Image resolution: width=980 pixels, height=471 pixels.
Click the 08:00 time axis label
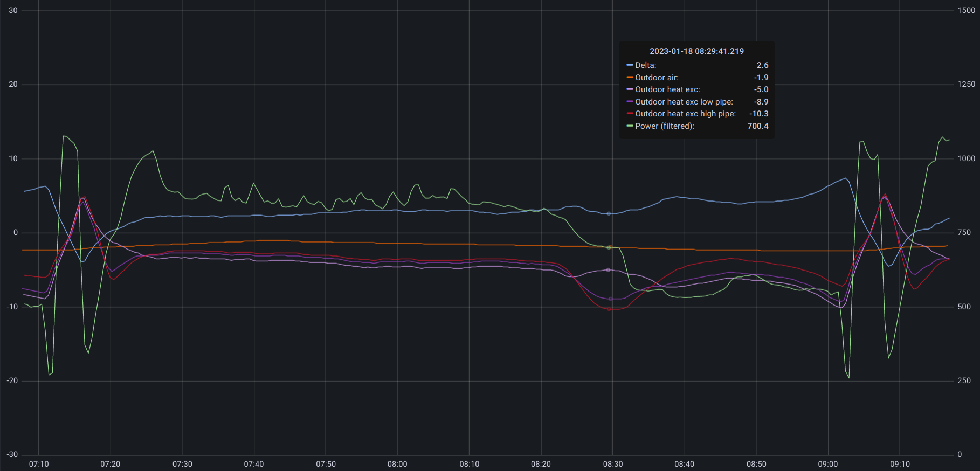point(397,464)
